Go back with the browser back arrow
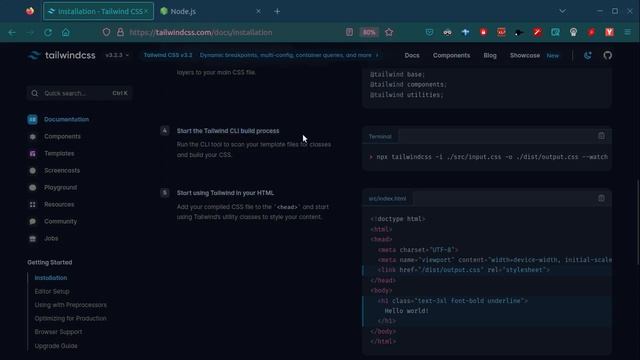Screen dimensions: 640x360 12,32
